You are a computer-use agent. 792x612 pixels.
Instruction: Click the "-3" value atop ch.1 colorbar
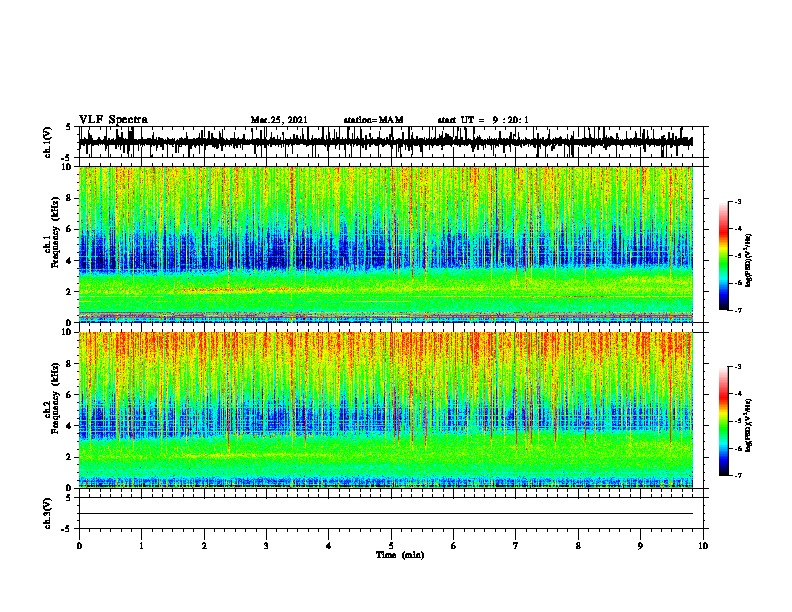pyautogui.click(x=737, y=201)
